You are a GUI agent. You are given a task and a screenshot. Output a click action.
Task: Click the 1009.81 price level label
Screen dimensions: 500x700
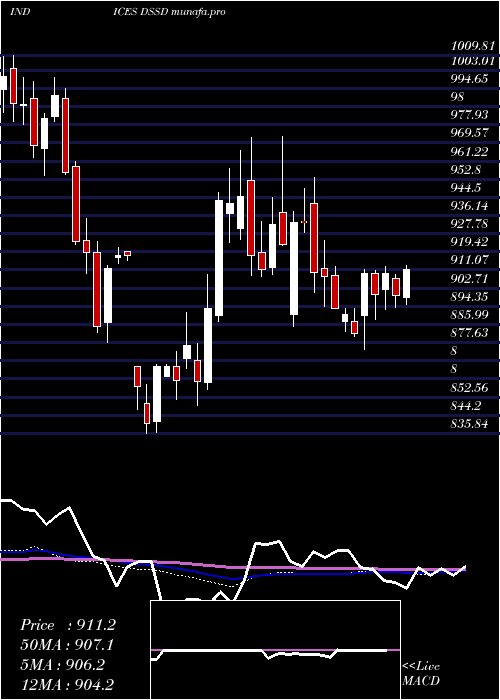472,46
